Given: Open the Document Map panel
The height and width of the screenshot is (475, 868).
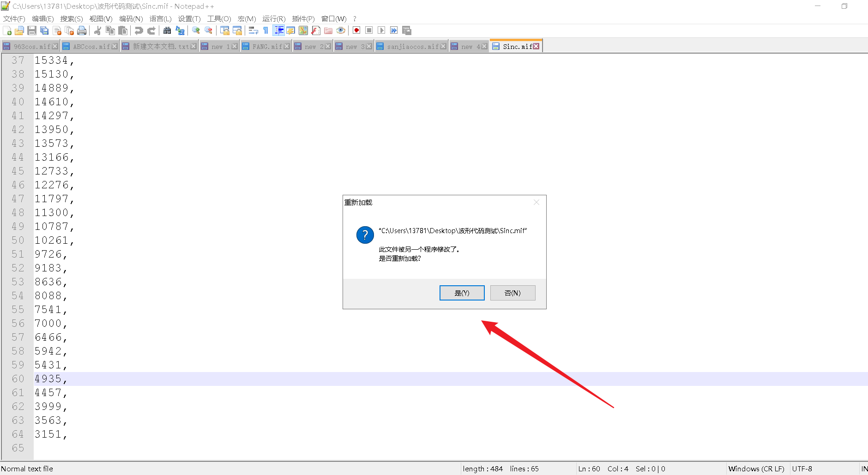Looking at the screenshot, I should [x=303, y=30].
